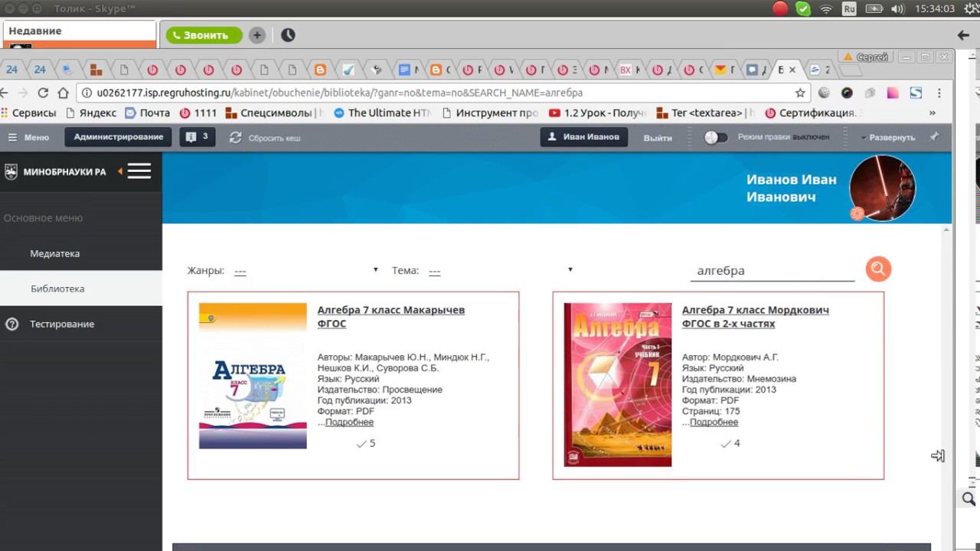Screen dimensions: 980x551
Task: Click the Skype add contact plus button
Action: pos(256,35)
